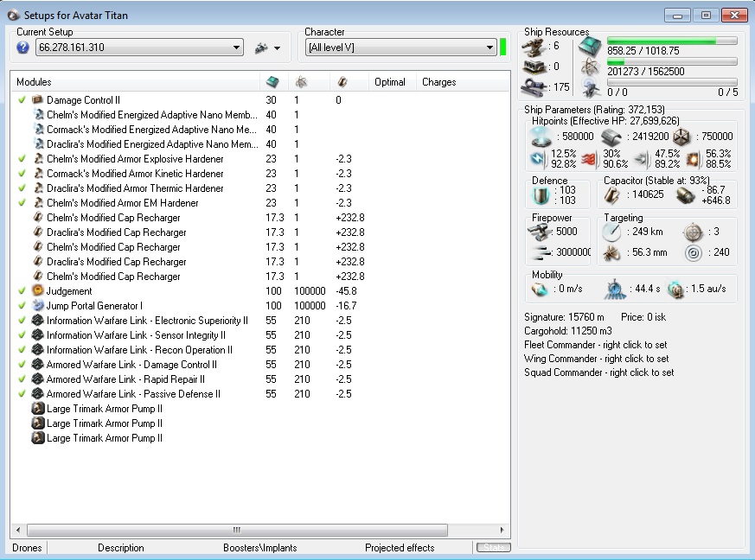Toggle Chelm's Modified Armor EM Hardener checkmark
The image size is (755, 560).
point(22,202)
